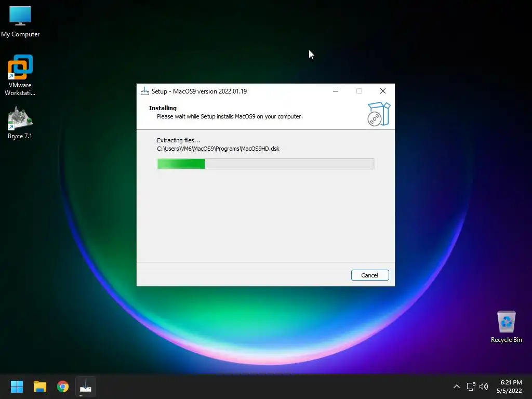Image resolution: width=532 pixels, height=399 pixels.
Task: Click the Setup window title text
Action: coord(199,91)
